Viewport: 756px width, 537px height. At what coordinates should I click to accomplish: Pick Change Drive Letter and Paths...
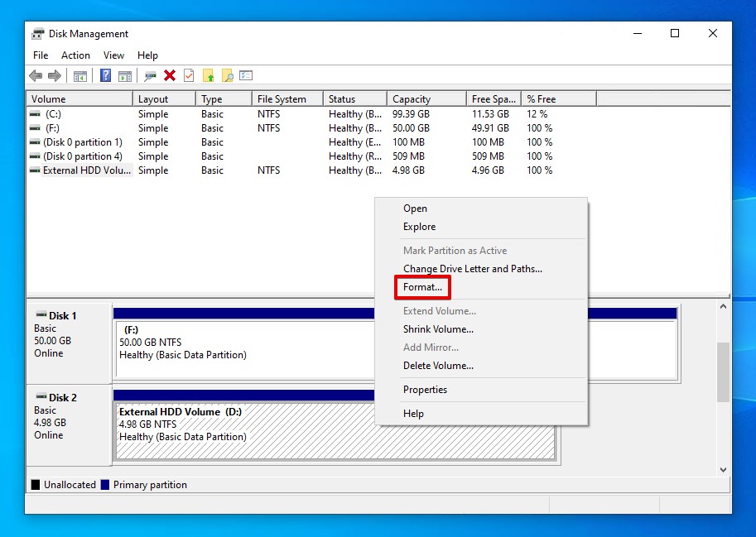472,269
